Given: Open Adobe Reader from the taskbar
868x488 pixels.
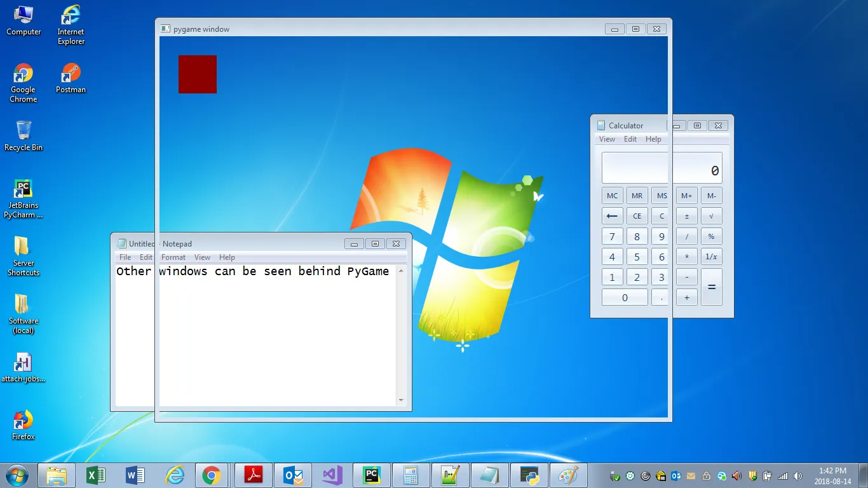Looking at the screenshot, I should pos(254,475).
